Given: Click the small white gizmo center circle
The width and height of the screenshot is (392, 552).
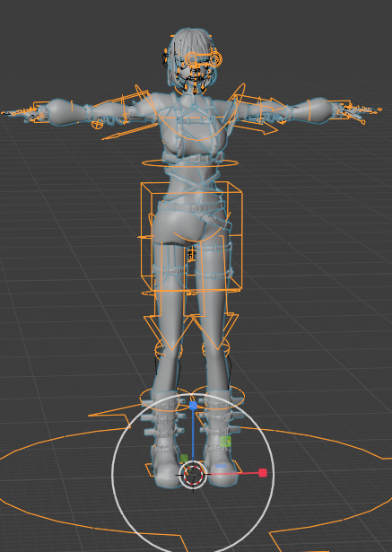Looking at the screenshot, I should click(x=193, y=474).
